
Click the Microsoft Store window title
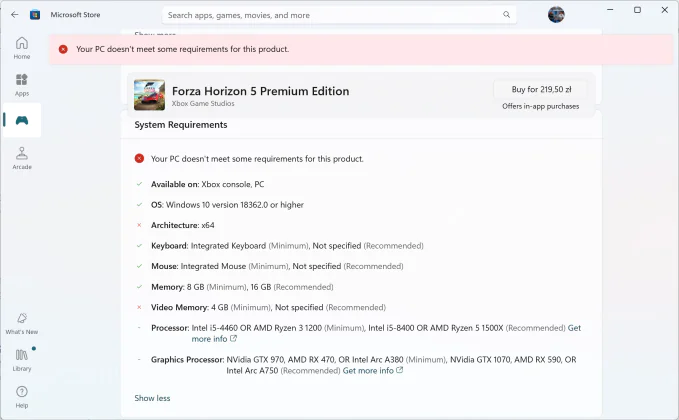click(75, 15)
